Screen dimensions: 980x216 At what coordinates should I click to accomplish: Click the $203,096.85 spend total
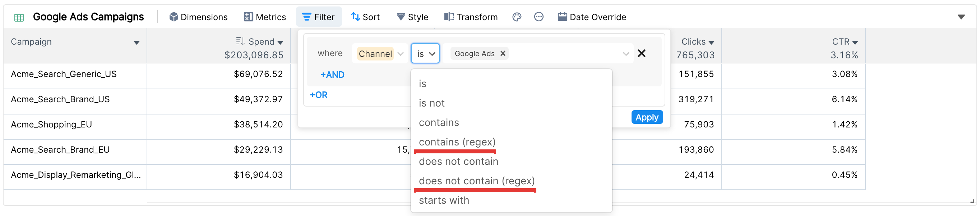click(x=254, y=55)
